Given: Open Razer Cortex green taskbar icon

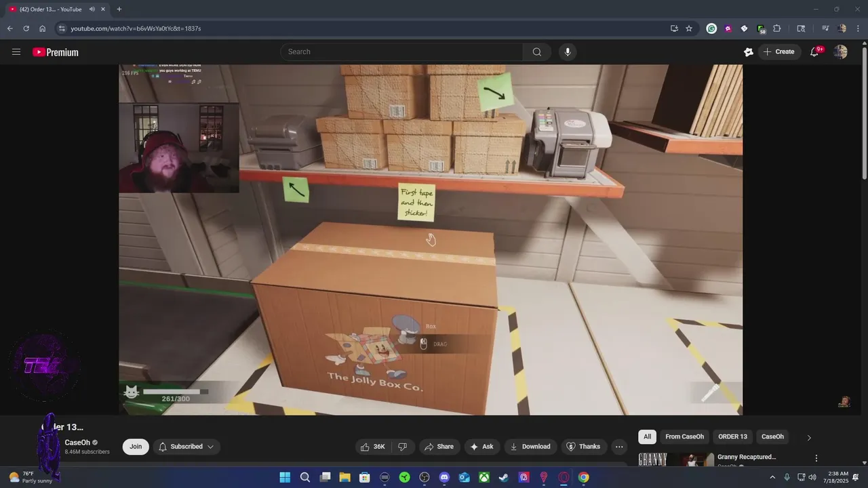Looking at the screenshot, I should pyautogui.click(x=404, y=477).
